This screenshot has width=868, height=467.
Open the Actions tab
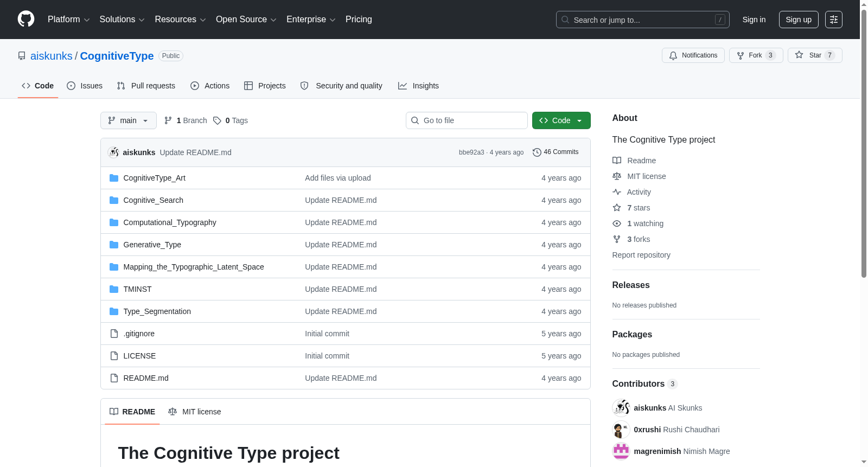point(210,86)
